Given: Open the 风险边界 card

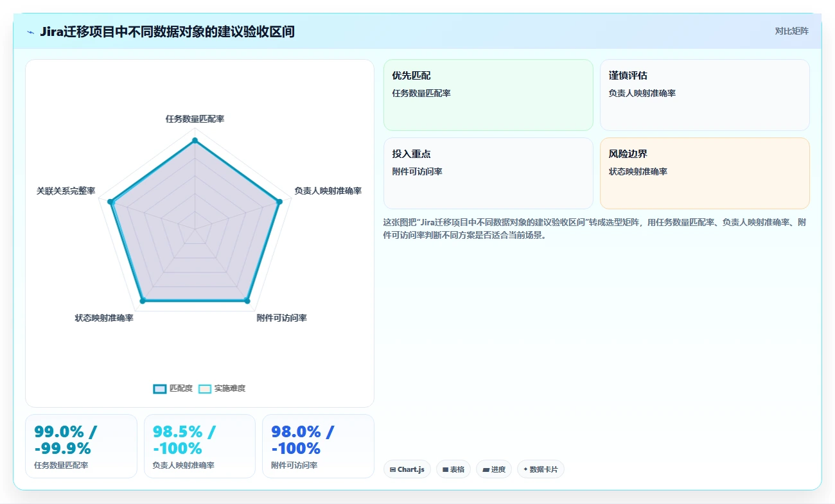Looking at the screenshot, I should pos(705,173).
